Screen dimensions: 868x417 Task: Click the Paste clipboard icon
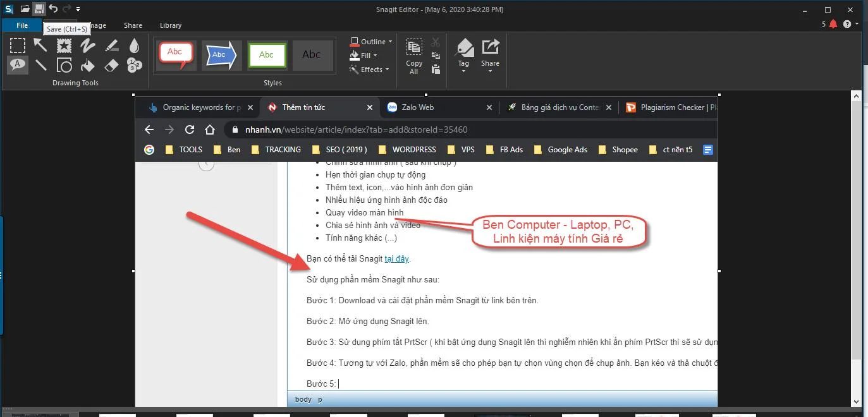436,70
